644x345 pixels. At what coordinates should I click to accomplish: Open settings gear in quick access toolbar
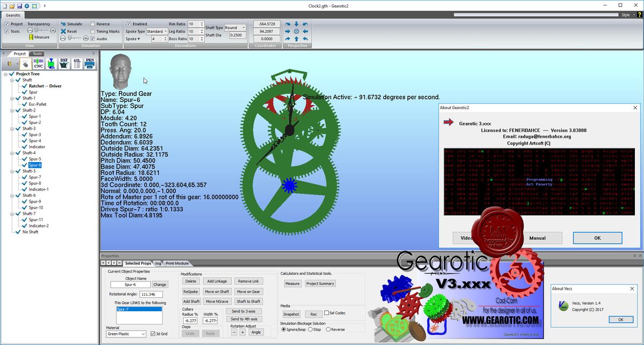[x=27, y=6]
